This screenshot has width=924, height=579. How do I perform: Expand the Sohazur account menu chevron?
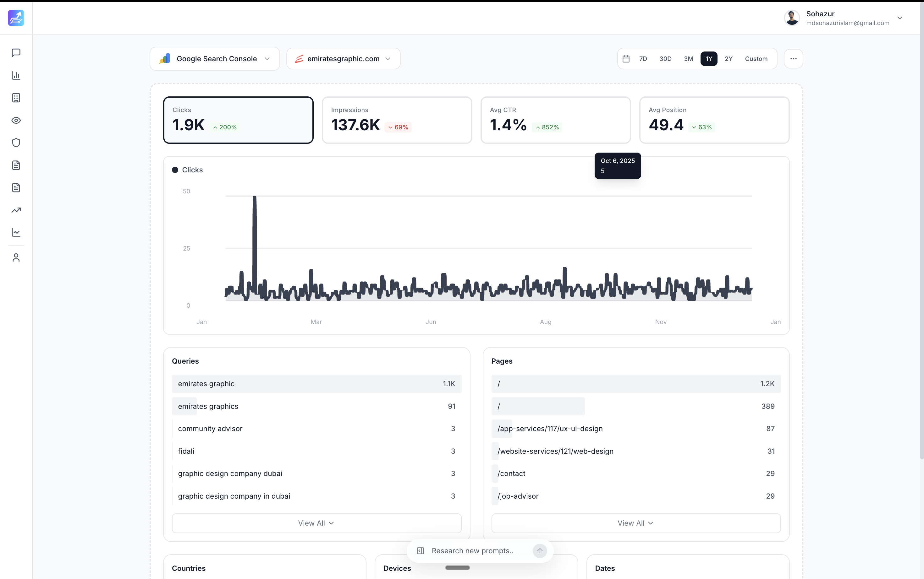coord(899,18)
